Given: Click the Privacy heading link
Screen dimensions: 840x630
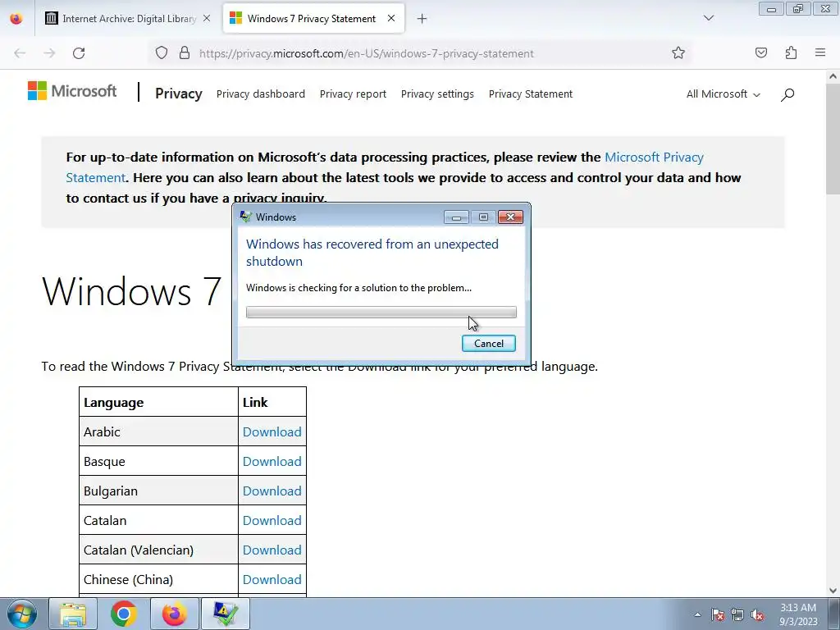Looking at the screenshot, I should tap(178, 94).
